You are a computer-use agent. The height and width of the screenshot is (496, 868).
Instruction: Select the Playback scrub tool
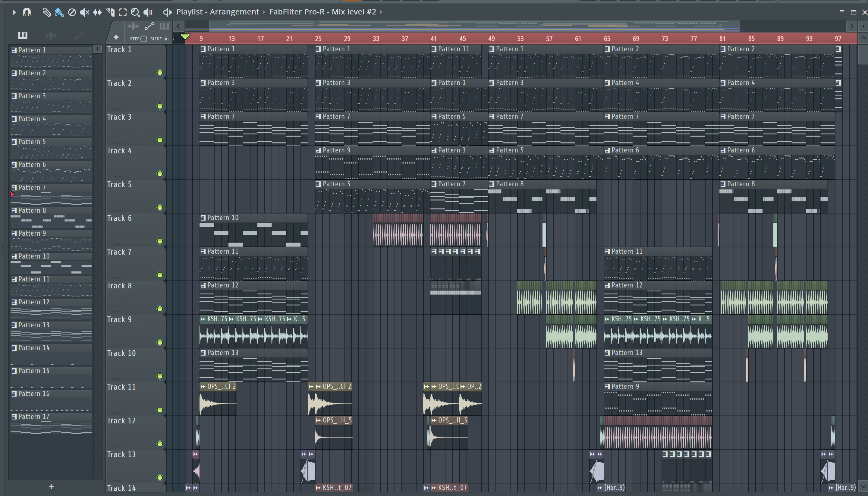[x=148, y=12]
